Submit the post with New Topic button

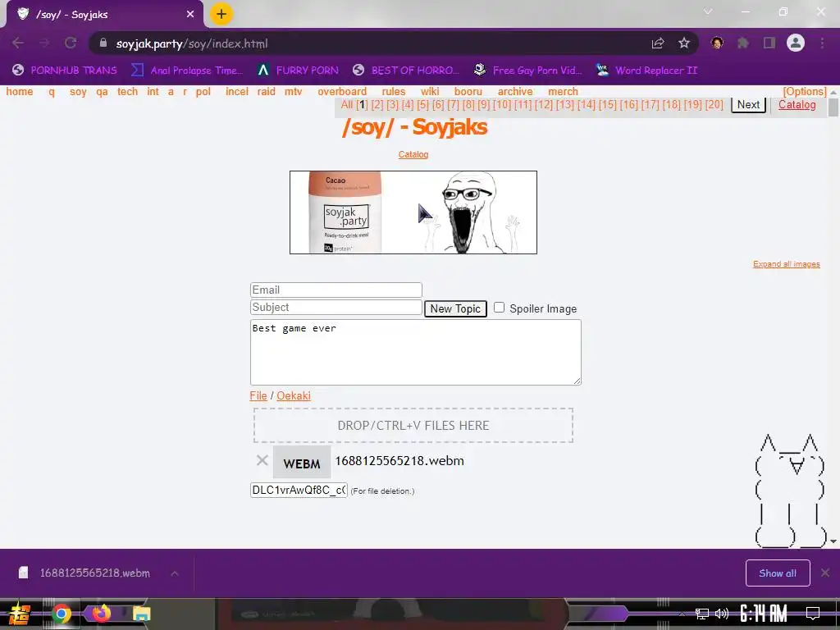pos(455,308)
